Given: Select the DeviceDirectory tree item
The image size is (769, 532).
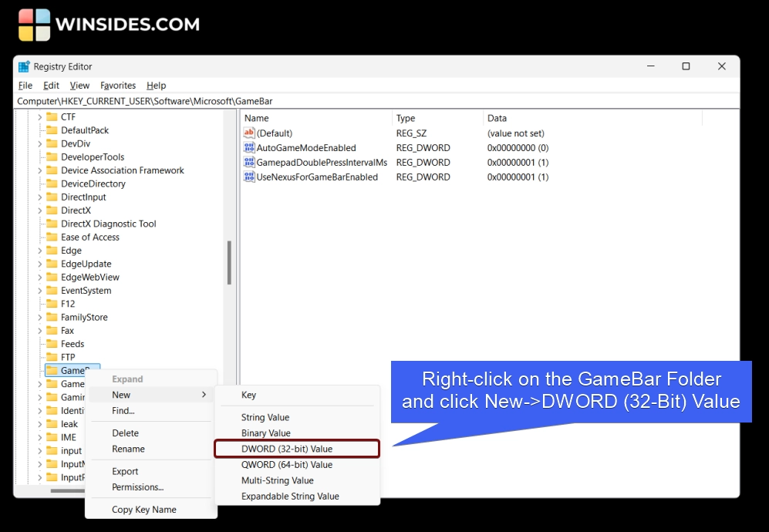Looking at the screenshot, I should click(93, 184).
